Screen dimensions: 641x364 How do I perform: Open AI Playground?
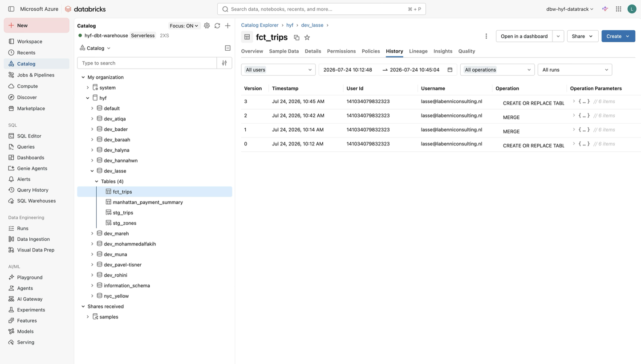tap(30, 277)
